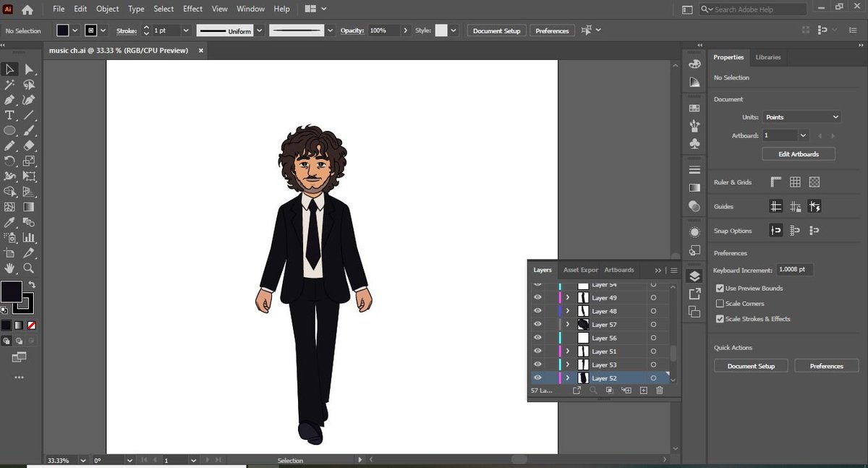
Task: Select the Zoom tool
Action: pos(29,268)
